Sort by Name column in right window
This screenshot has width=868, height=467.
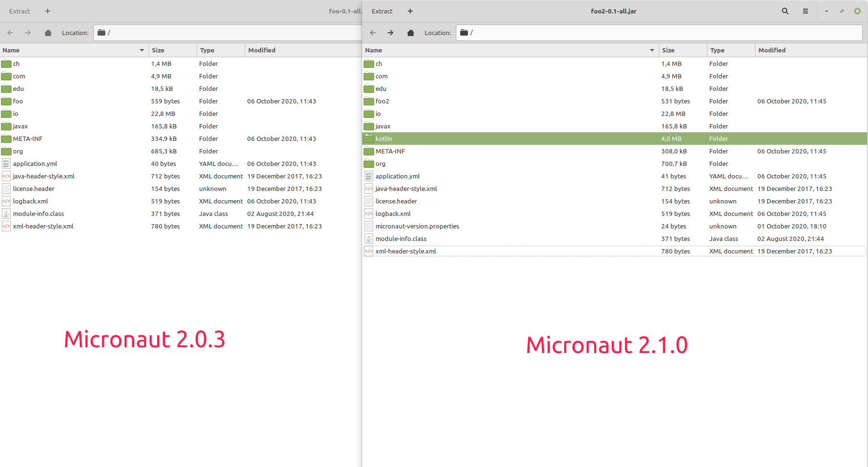tap(510, 50)
